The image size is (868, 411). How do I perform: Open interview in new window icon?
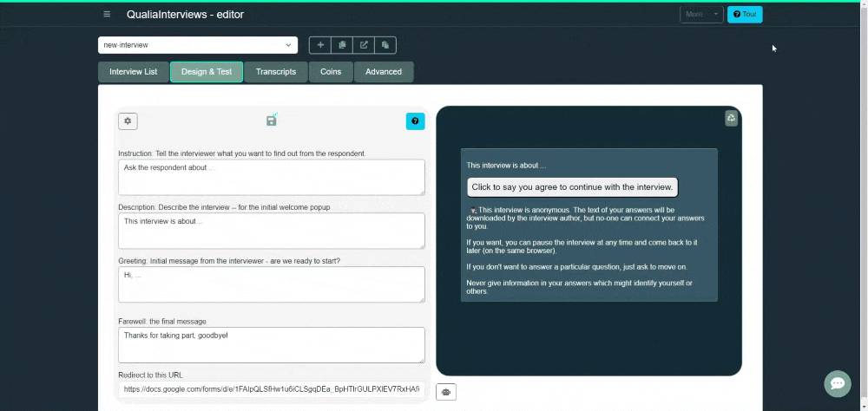tap(364, 45)
